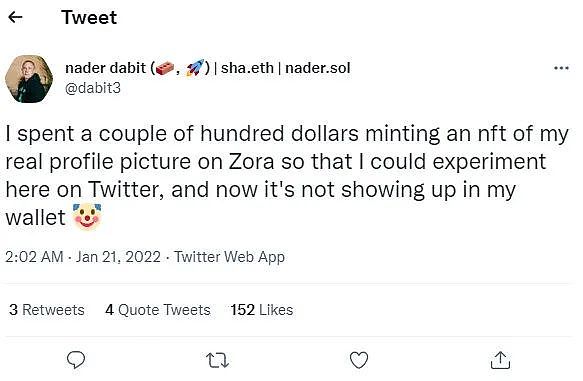
Task: Visit the @dabit3 handle profile
Action: (x=93, y=88)
